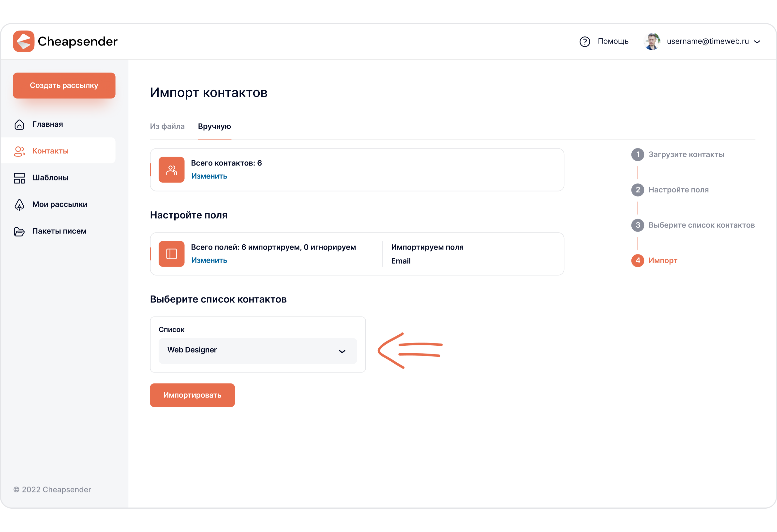
Task: Click the user avatar photo
Action: [x=652, y=42]
